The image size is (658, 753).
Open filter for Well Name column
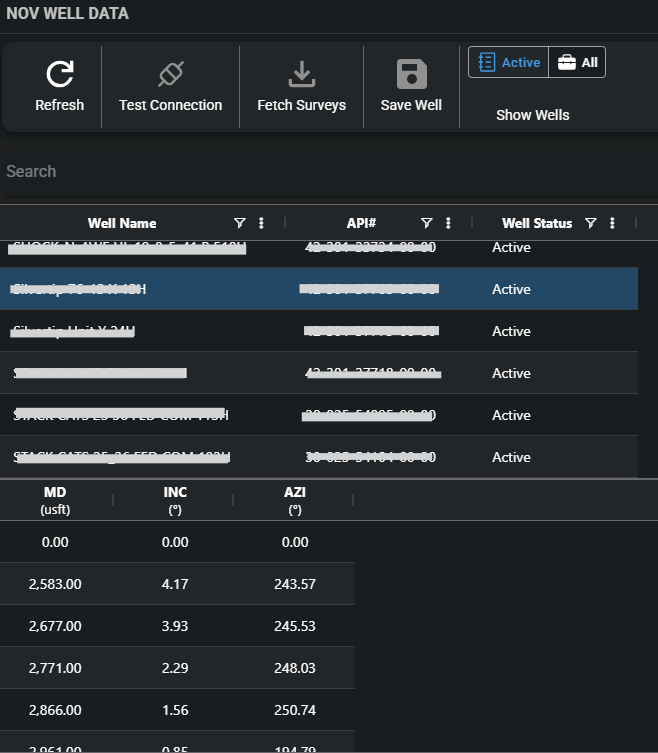tap(239, 223)
